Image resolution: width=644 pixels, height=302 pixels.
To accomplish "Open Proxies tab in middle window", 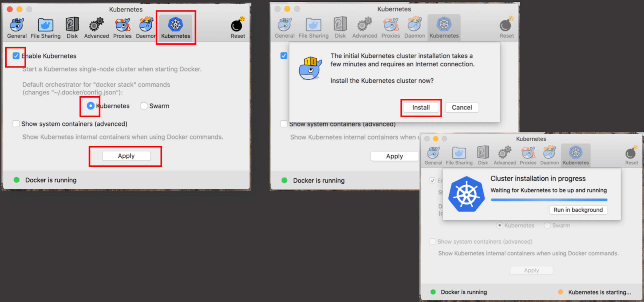I will [x=390, y=28].
